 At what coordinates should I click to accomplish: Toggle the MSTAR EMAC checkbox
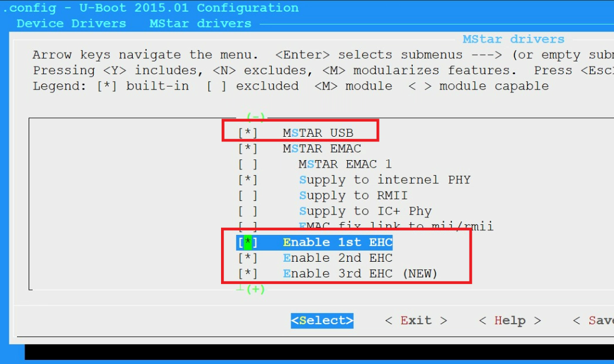click(248, 148)
